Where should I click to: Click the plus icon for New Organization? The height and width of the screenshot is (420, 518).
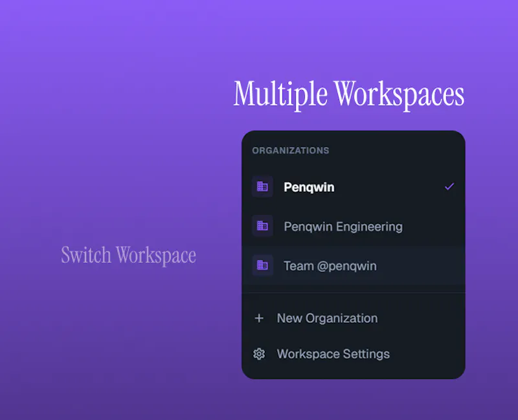click(259, 318)
